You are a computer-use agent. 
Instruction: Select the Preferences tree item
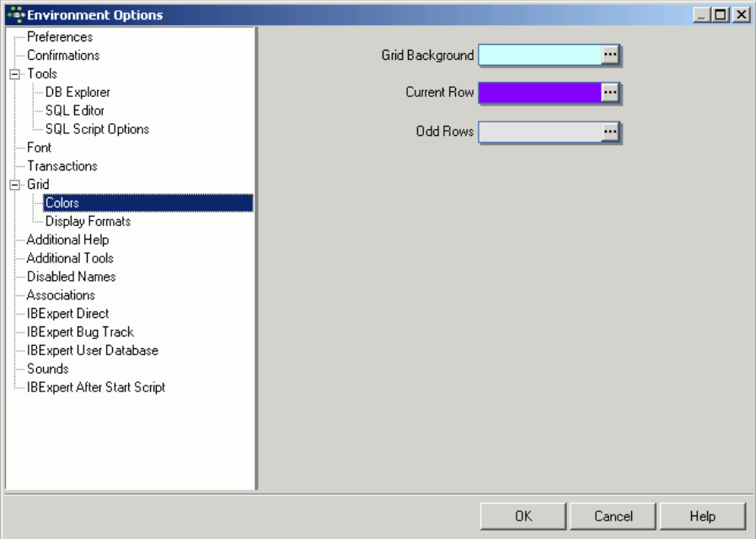click(60, 37)
